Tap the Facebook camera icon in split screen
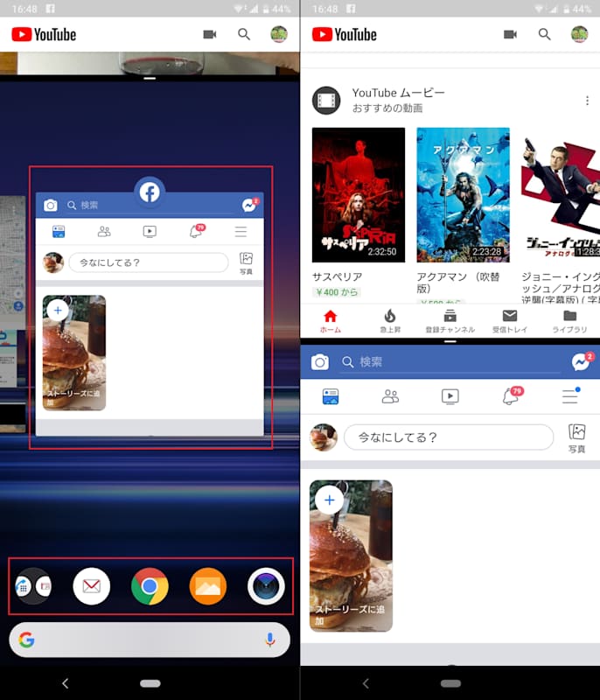600x700 pixels. [x=320, y=362]
